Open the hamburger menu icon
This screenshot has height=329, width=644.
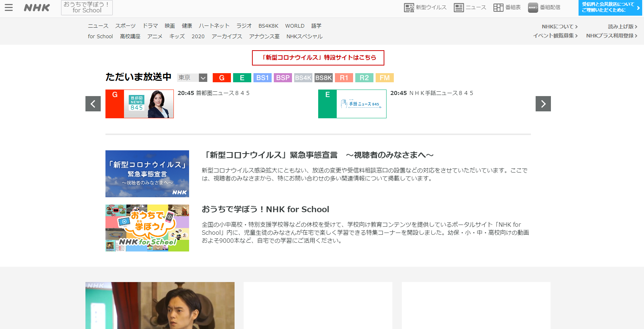pos(9,7)
